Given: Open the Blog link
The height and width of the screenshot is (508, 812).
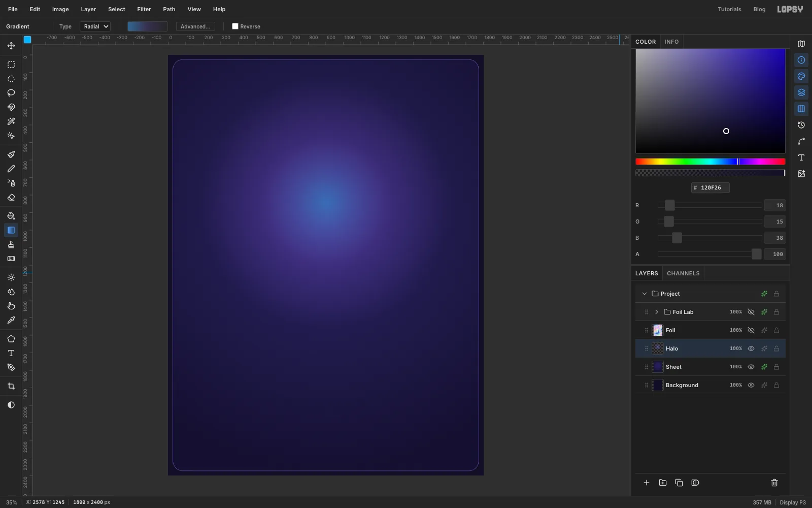Looking at the screenshot, I should 759,9.
